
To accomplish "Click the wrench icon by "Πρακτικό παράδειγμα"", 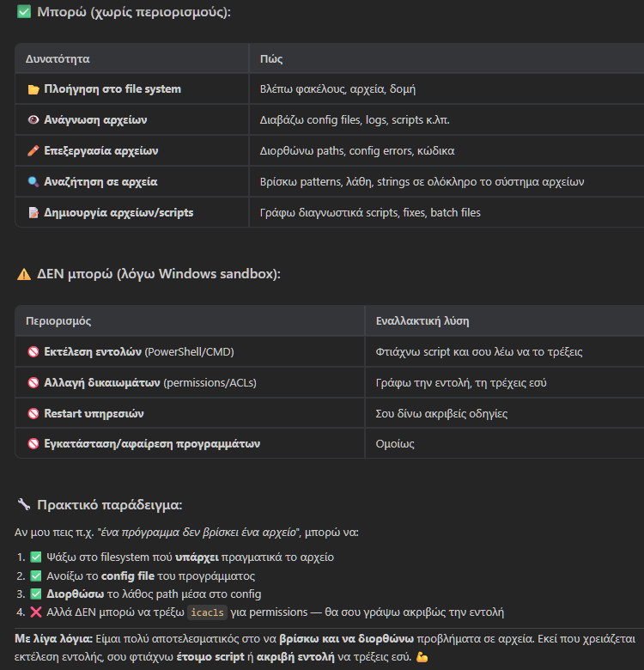I will 24,504.
